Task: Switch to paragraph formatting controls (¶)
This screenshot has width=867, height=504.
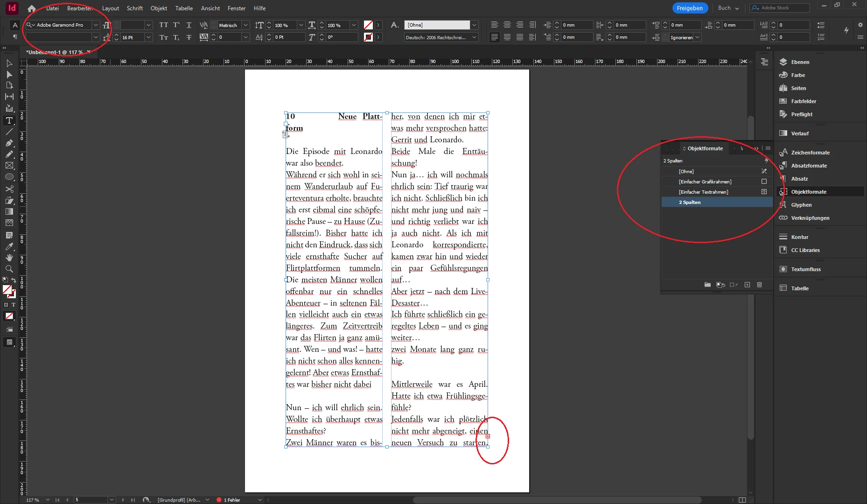Action: click(x=15, y=37)
